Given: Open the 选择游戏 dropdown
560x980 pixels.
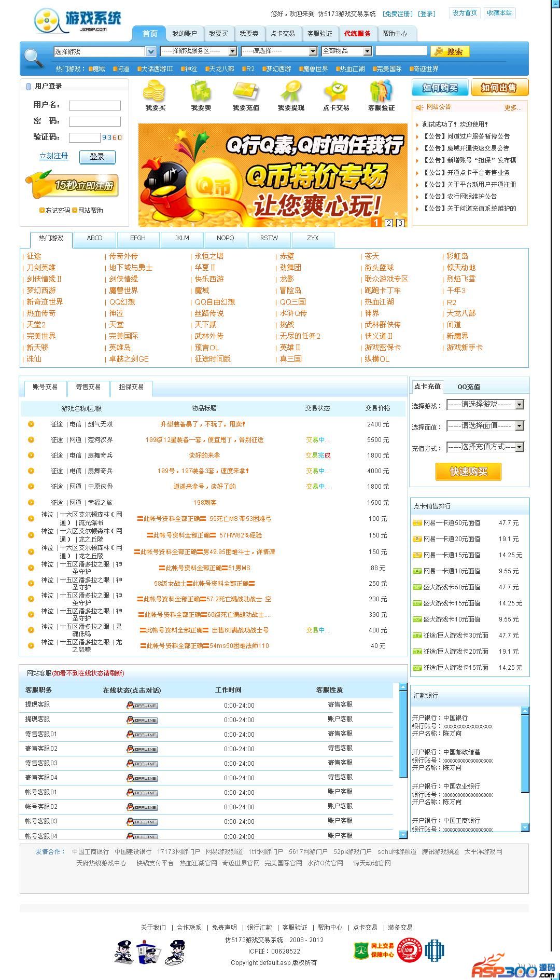Looking at the screenshot, I should click(x=105, y=51).
